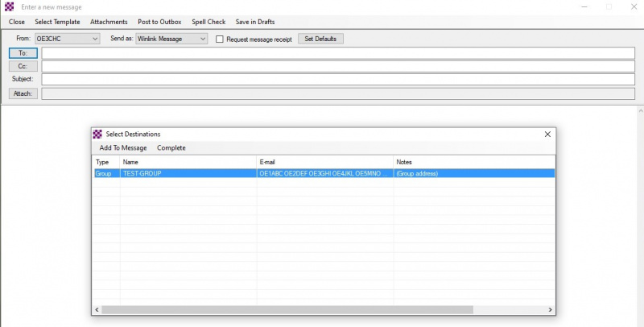Click Post to Outbox
This screenshot has width=644, height=327.
(x=159, y=22)
